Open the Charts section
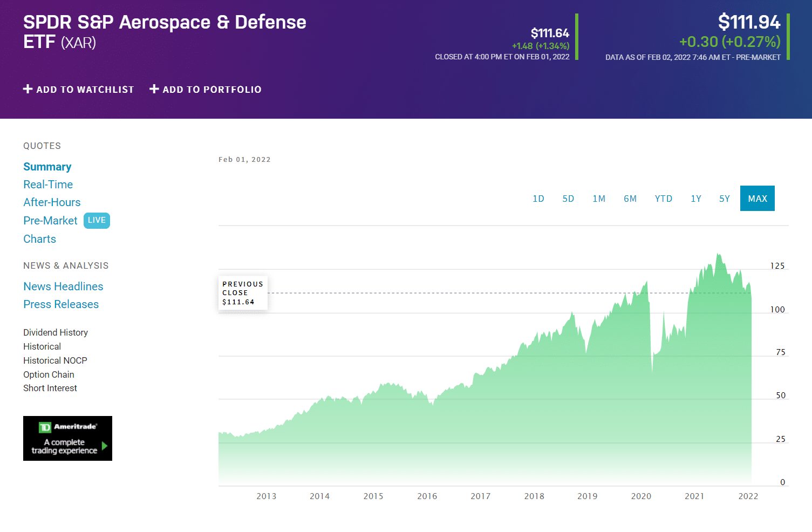This screenshot has height=532, width=812. coord(39,238)
